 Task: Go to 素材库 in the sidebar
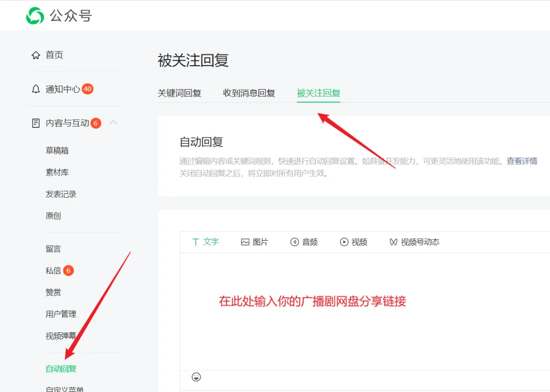pos(57,173)
